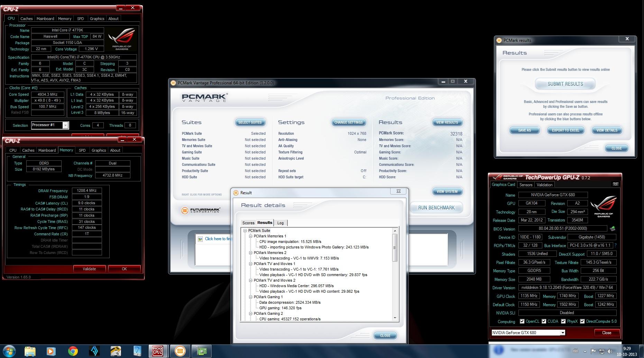Collapse the PCMark Memories 1 node
This screenshot has width=644, height=358.
(x=250, y=236)
